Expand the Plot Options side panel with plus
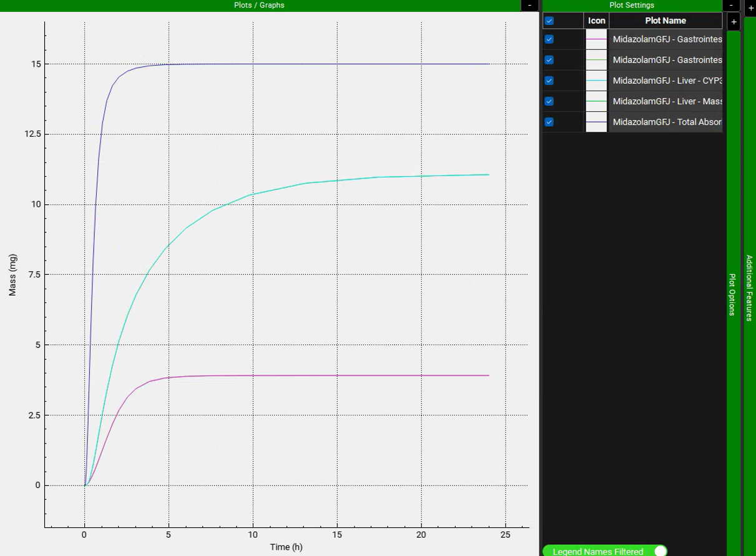Viewport: 756px width, 556px height. pos(734,22)
